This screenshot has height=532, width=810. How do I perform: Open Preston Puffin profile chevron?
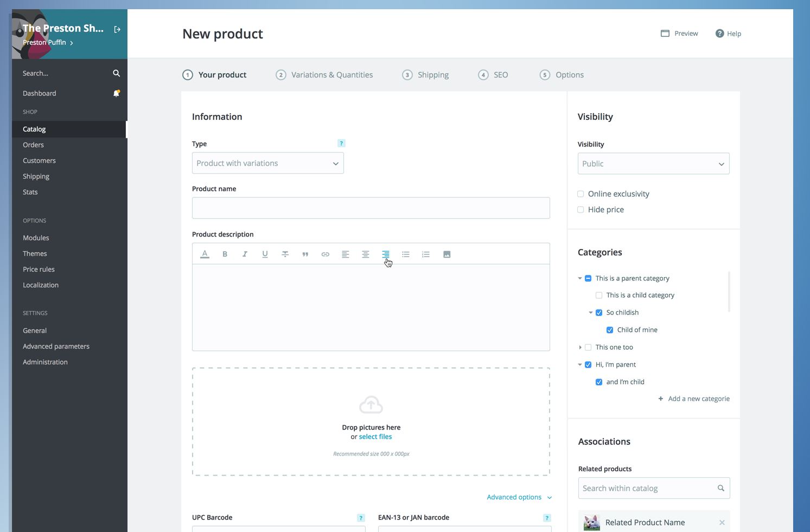pyautogui.click(x=72, y=43)
